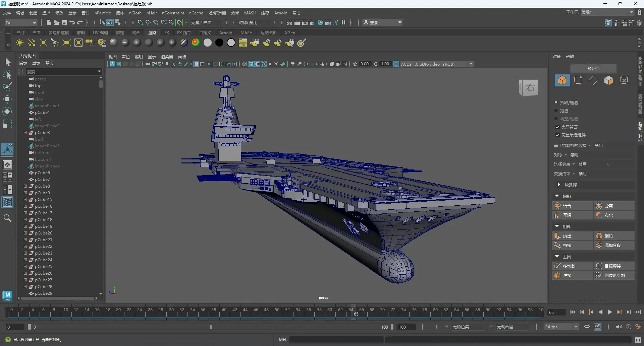Click the MEL command input field

coord(336,340)
